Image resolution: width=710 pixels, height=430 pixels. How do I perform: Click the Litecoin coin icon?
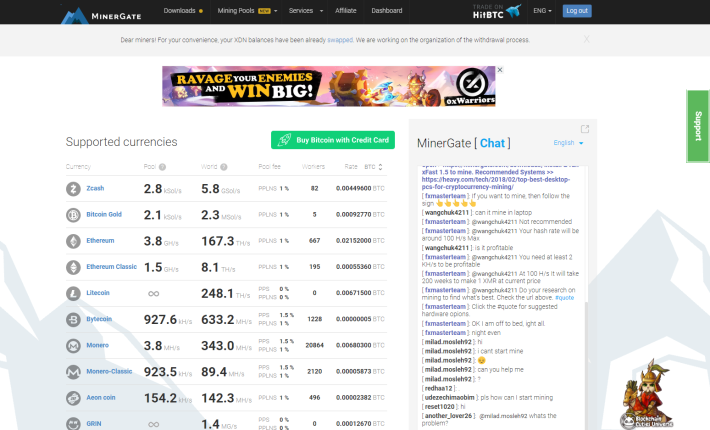click(x=73, y=294)
